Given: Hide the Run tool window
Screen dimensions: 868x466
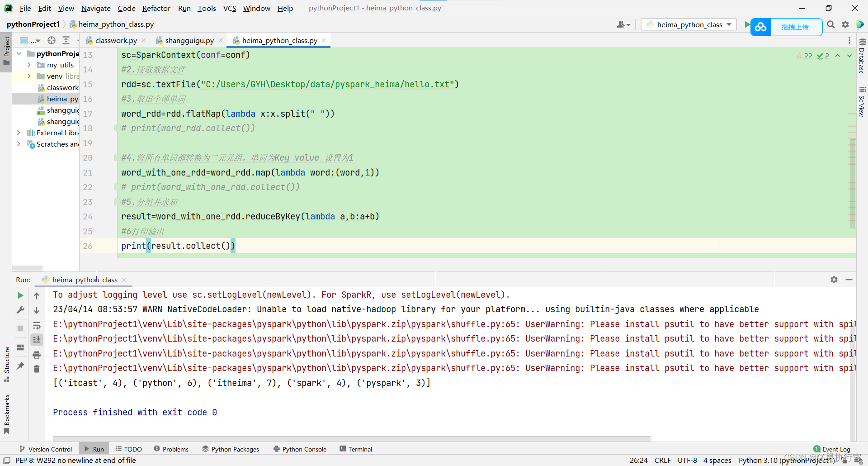Looking at the screenshot, I should pos(849,280).
